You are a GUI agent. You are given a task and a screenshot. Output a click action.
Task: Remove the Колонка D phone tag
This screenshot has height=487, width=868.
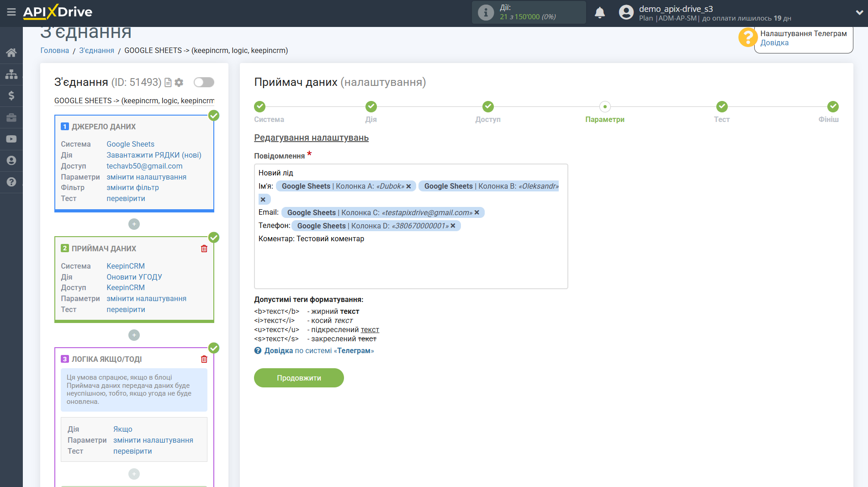453,226
